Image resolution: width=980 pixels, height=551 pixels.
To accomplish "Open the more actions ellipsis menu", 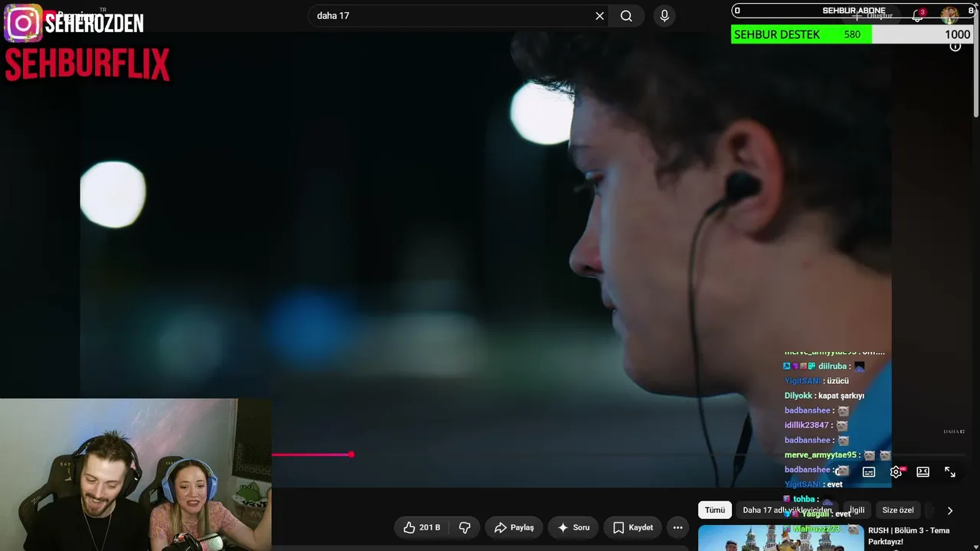I will coord(678,527).
